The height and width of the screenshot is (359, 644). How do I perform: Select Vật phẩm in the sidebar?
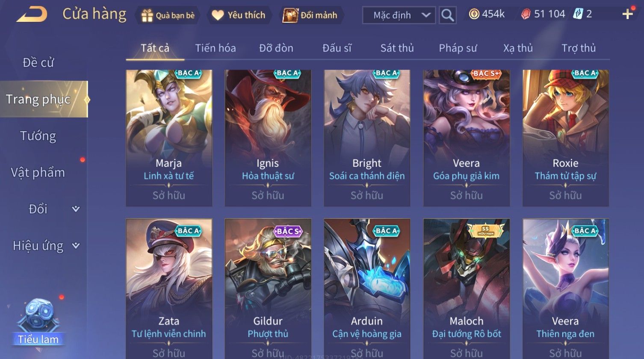pos(38,173)
